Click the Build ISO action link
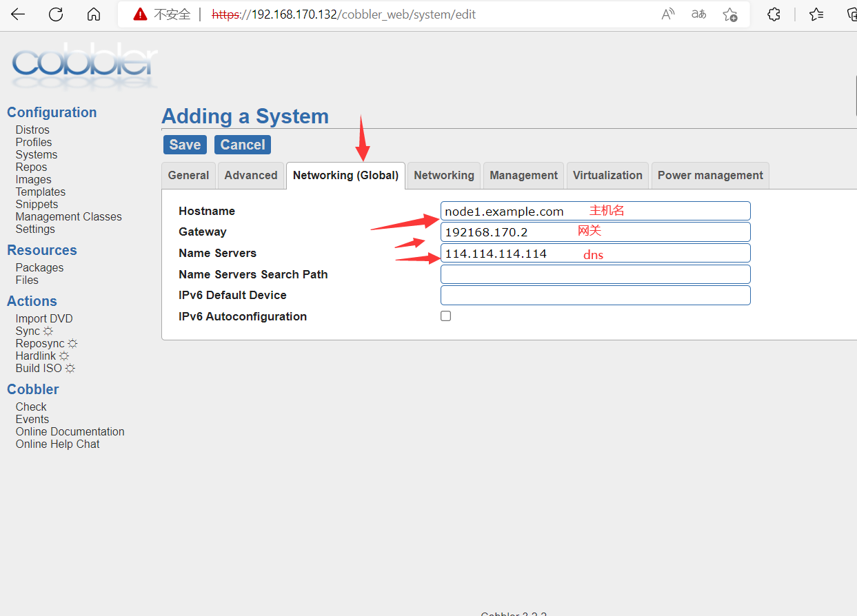This screenshot has width=857, height=616. tap(39, 369)
